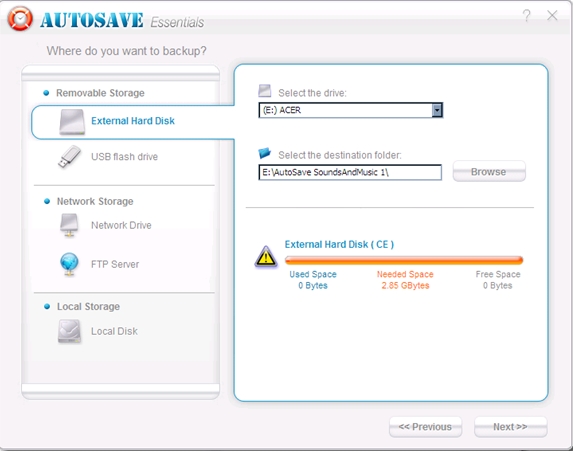Continue with the Next >> button
574x452 pixels.
[x=511, y=427]
